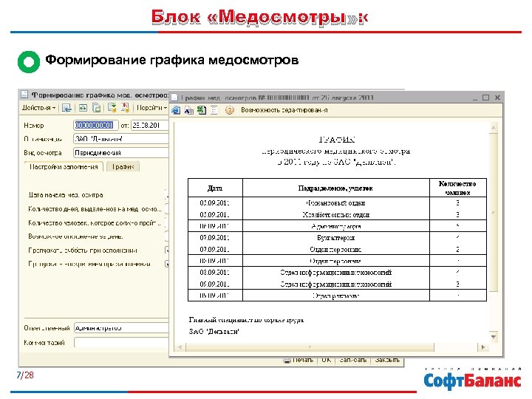The width and height of the screenshot is (532, 399).
Task: Click the 08.09.2011 date cell in the Отдел персонала row
Action: point(214,261)
